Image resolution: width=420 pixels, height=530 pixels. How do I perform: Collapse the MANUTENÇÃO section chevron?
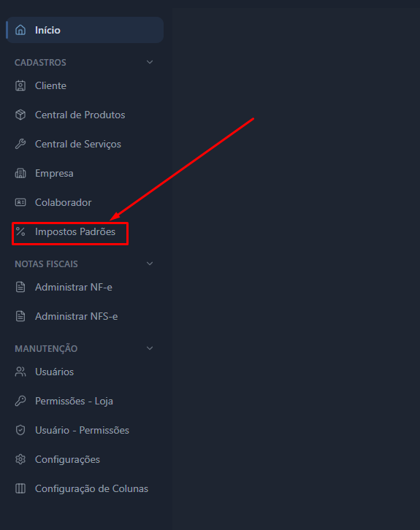[150, 348]
